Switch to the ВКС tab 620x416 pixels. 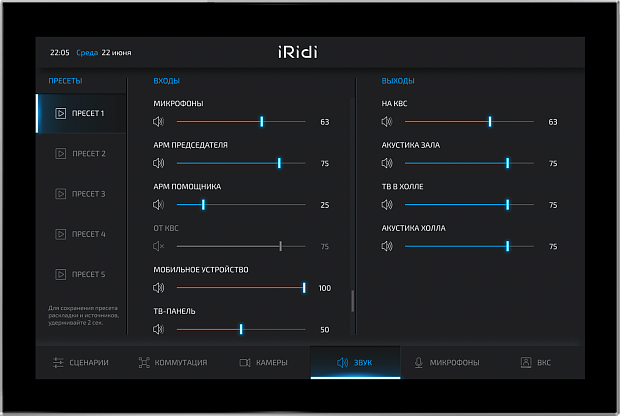(537, 362)
